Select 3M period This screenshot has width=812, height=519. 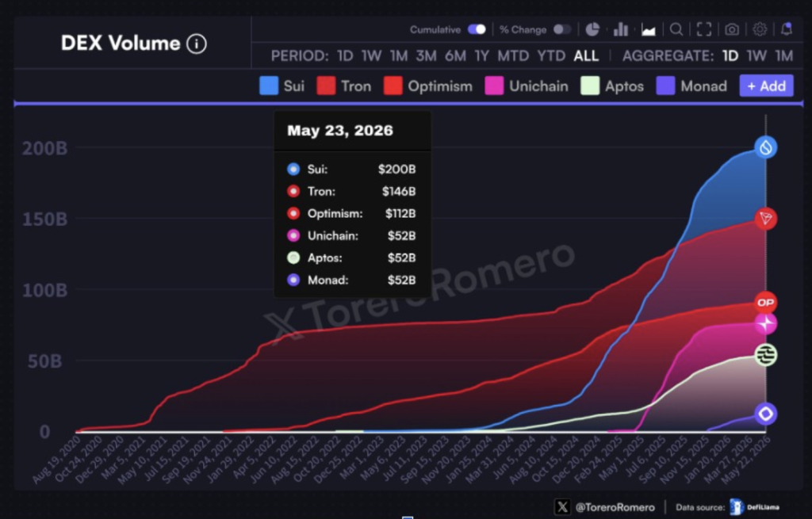point(426,56)
